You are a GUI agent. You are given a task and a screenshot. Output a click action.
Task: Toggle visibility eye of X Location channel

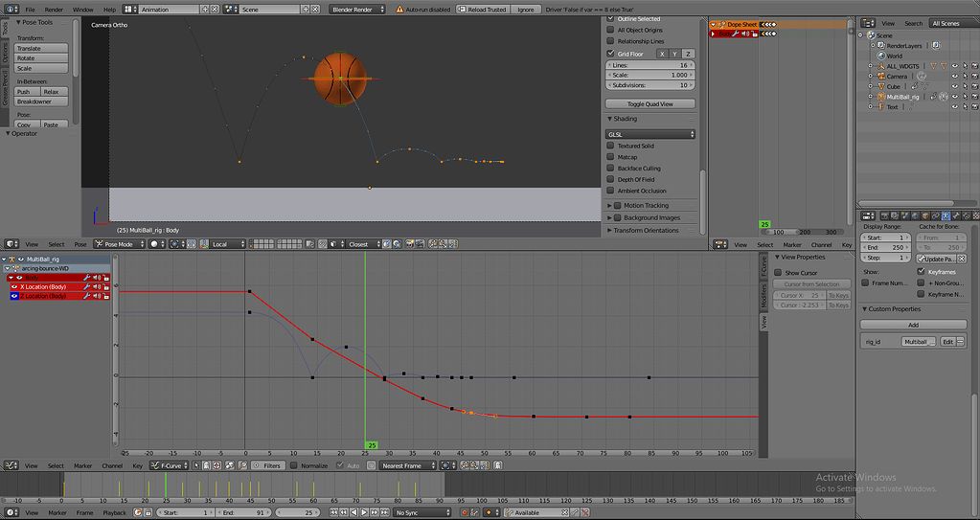click(x=15, y=287)
